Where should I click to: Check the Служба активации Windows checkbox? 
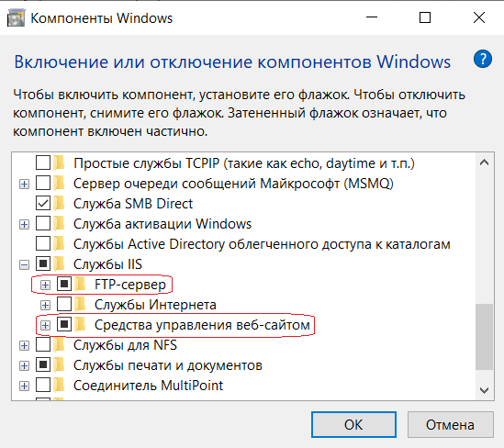(43, 224)
